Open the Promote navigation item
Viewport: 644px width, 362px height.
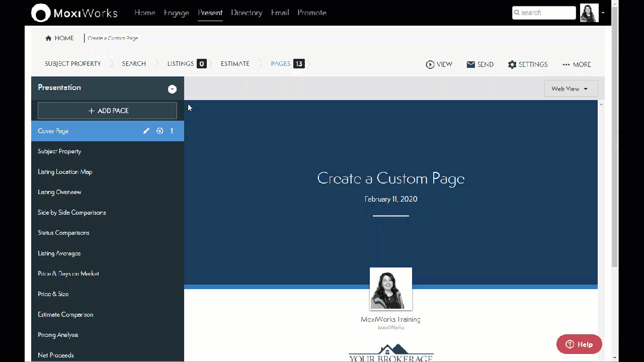tap(312, 13)
